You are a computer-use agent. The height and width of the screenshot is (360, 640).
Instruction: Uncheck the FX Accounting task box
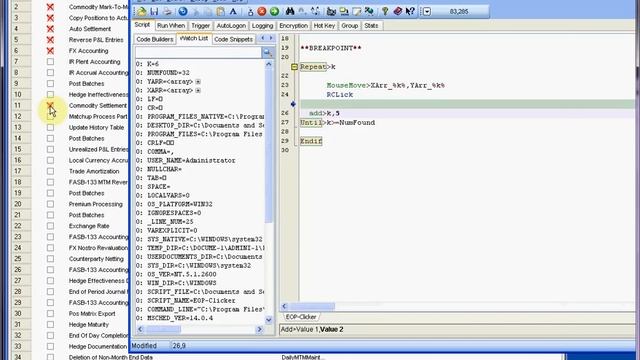pos(50,51)
